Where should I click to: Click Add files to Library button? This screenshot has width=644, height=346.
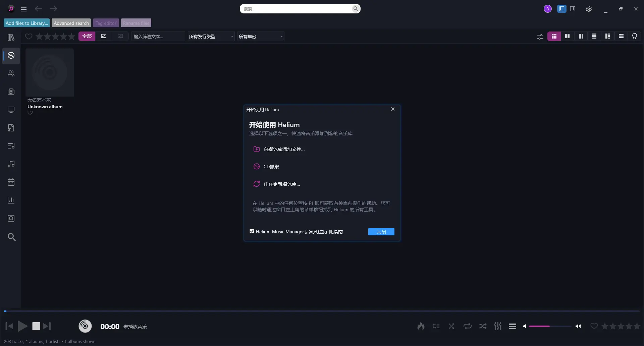pyautogui.click(x=26, y=23)
